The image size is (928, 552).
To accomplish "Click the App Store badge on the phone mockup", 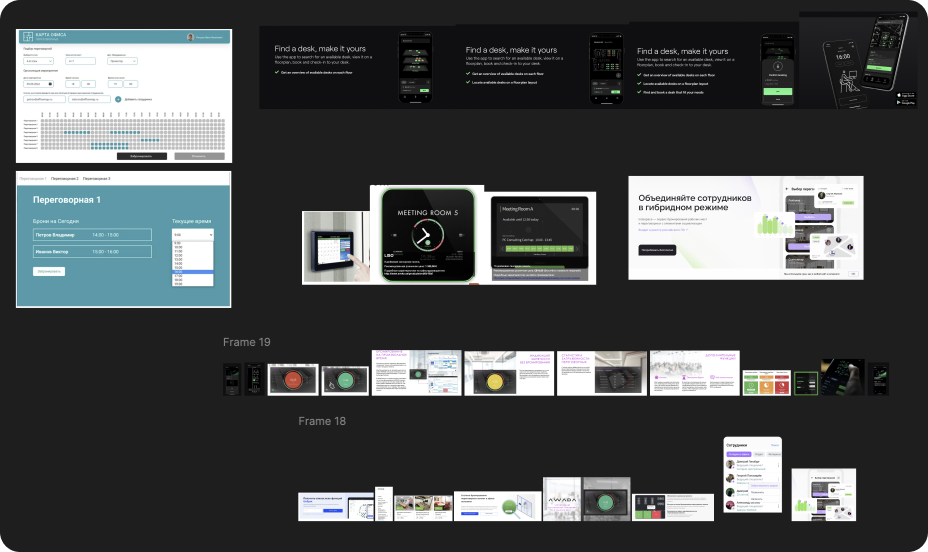I will 906,96.
